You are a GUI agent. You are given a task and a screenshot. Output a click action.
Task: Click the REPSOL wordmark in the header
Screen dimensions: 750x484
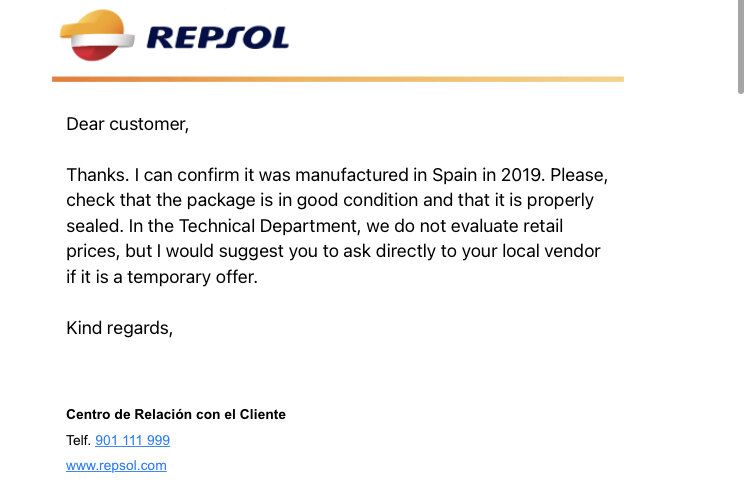click(218, 37)
